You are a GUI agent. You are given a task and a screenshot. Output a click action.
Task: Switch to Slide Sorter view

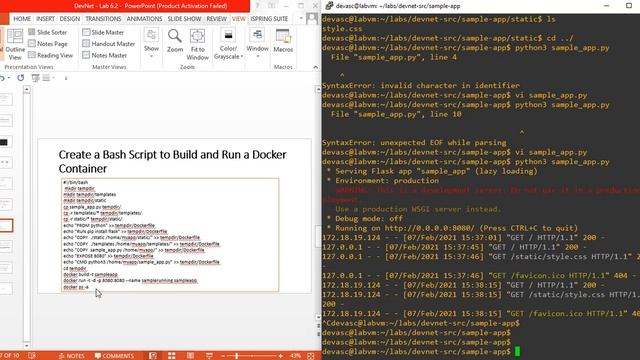coord(48,32)
